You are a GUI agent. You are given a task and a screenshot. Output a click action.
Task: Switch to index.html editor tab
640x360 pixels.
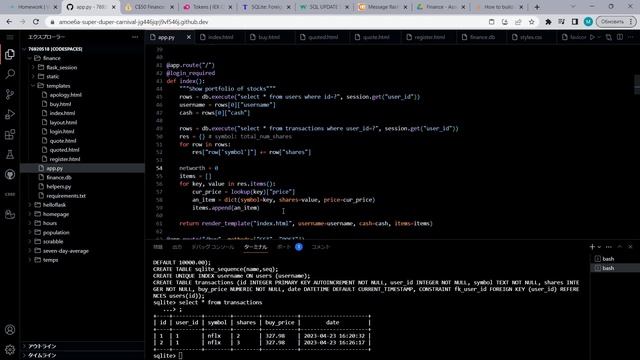pos(220,37)
